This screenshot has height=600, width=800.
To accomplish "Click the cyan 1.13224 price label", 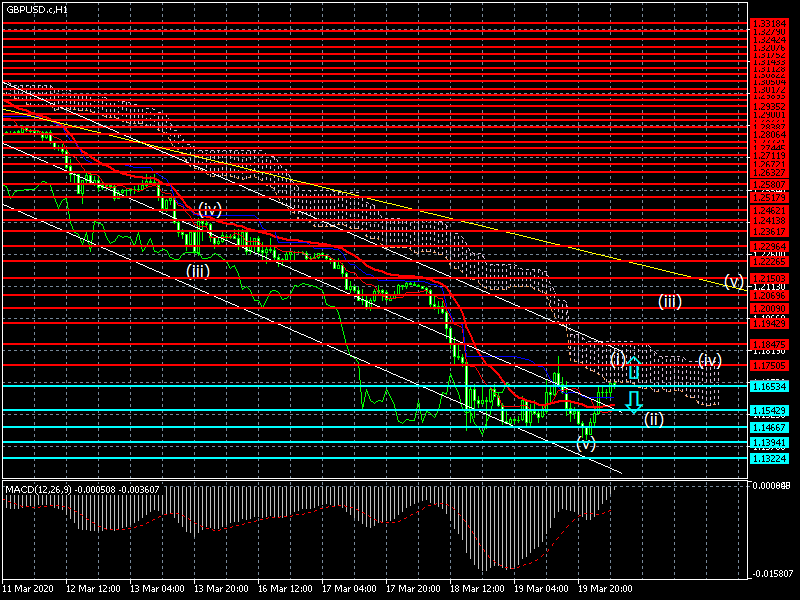I will pos(770,458).
